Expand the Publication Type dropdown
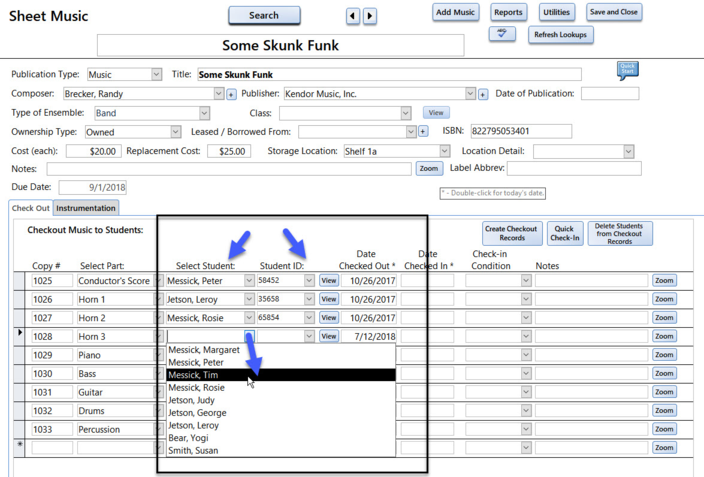Screen dimensions: 704x477 click(156, 75)
